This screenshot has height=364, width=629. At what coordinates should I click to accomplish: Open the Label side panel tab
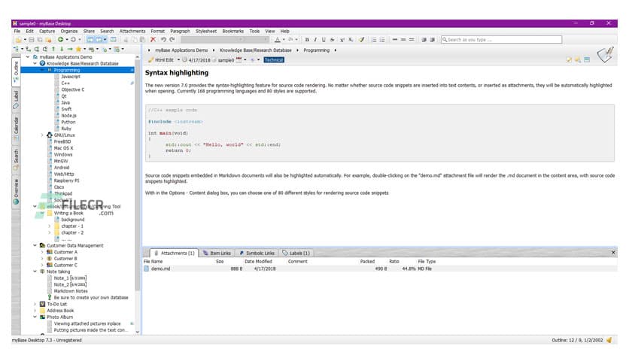point(16,100)
